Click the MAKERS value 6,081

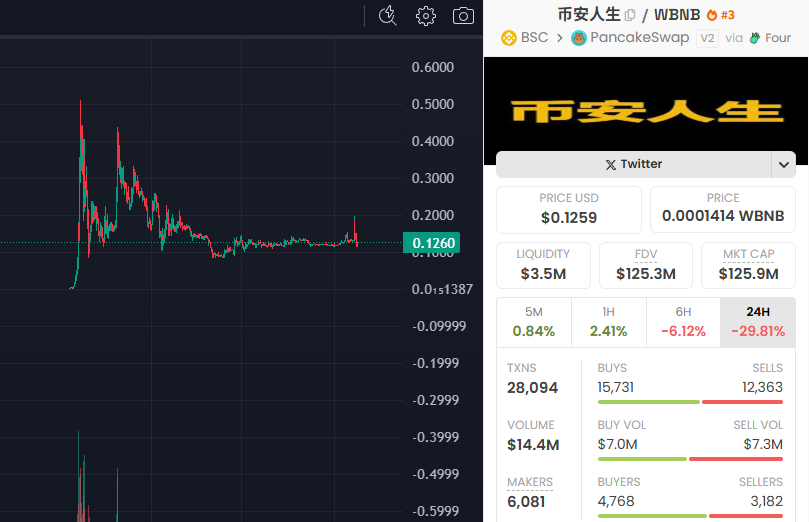pos(526,501)
